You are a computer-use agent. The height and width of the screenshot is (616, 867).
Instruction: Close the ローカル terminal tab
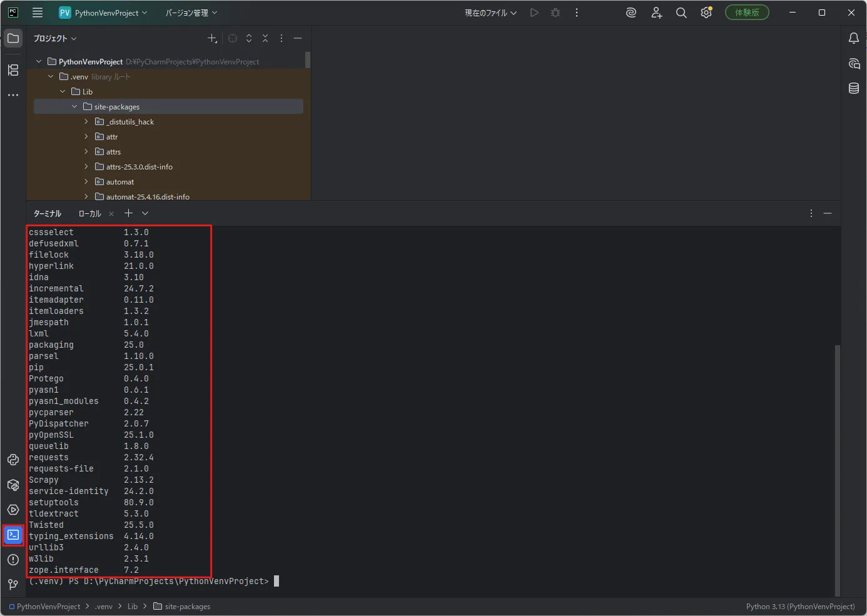111,213
